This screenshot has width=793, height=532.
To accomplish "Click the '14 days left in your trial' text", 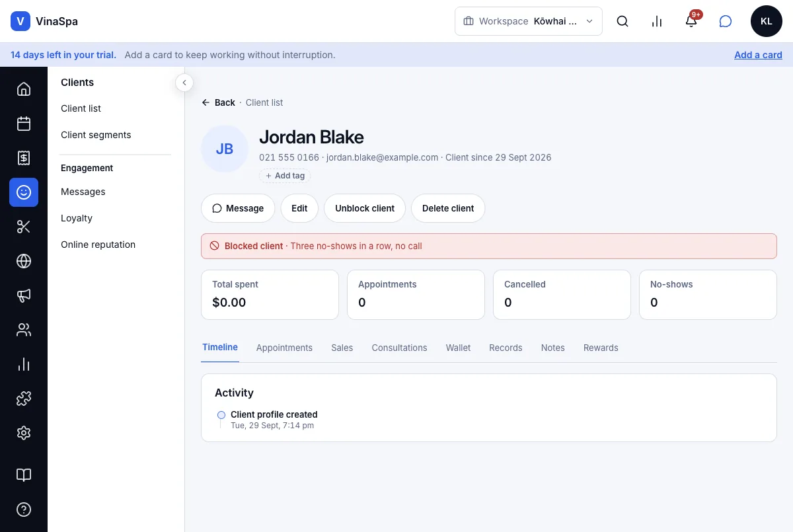I will coord(63,55).
